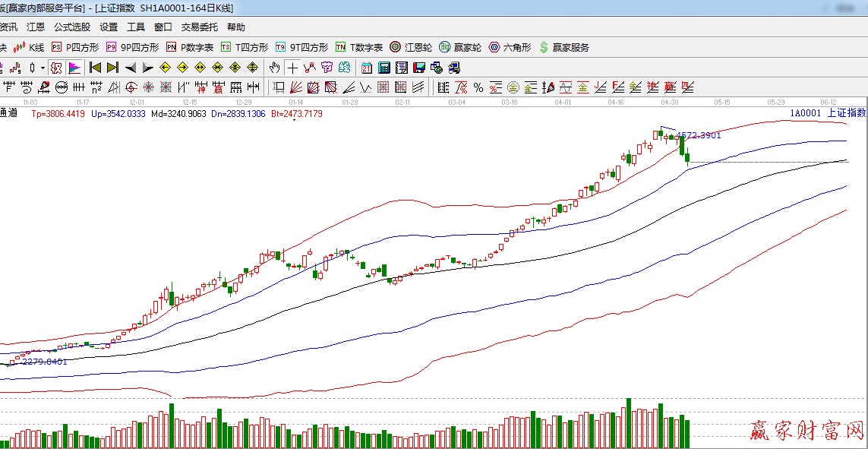Select the percent sign drawing tool
The height and width of the screenshot is (449, 868).
click(478, 87)
